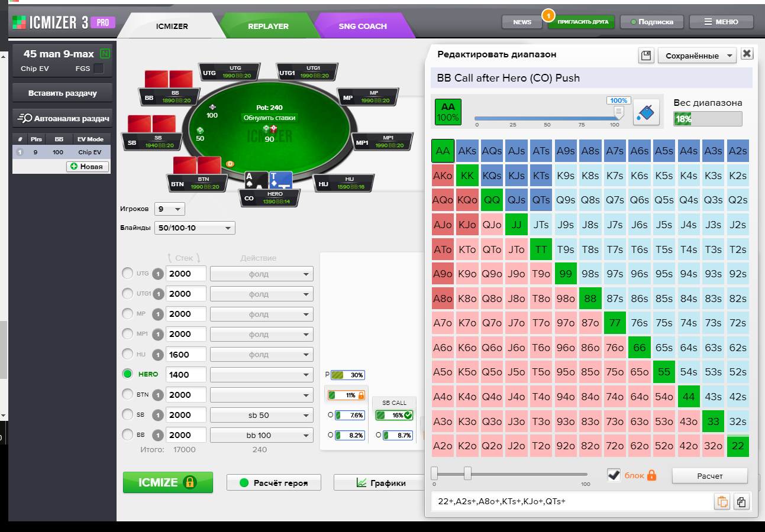765x532 pixels.
Task: Copy range text using the copy icon
Action: point(741,502)
